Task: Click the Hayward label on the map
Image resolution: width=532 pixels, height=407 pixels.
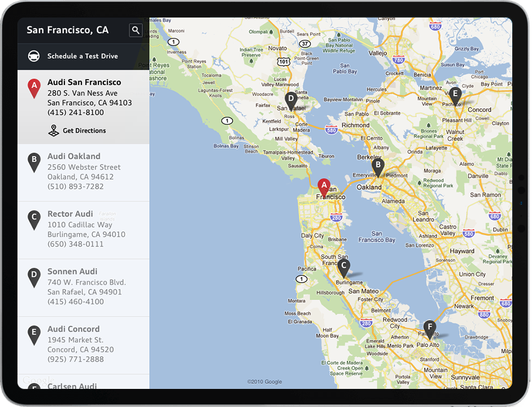Action: tap(462, 251)
